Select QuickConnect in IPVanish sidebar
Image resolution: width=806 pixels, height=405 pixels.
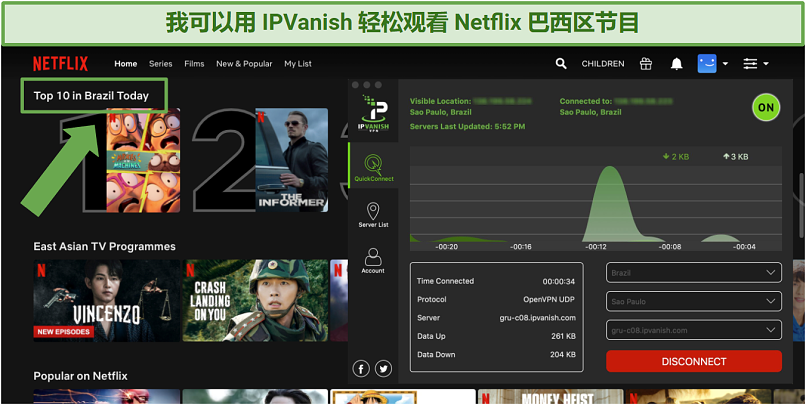pyautogui.click(x=374, y=166)
